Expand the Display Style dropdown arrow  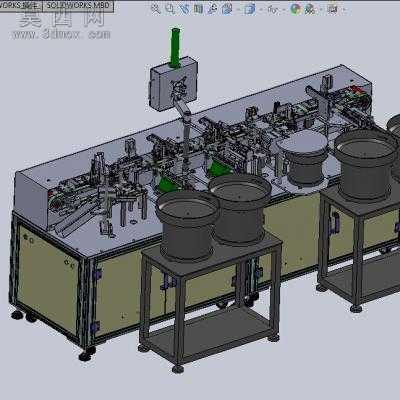click(x=261, y=9)
